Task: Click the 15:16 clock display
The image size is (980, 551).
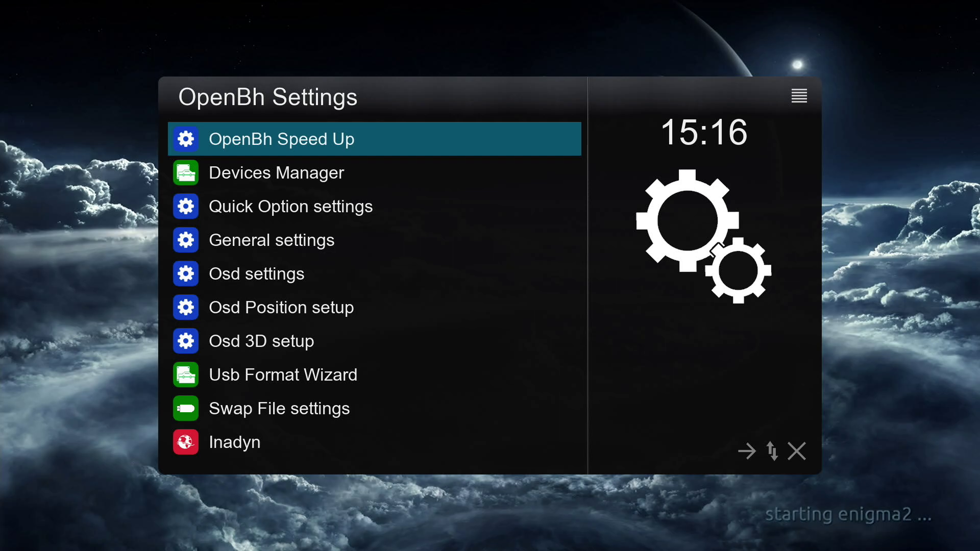Action: (704, 133)
